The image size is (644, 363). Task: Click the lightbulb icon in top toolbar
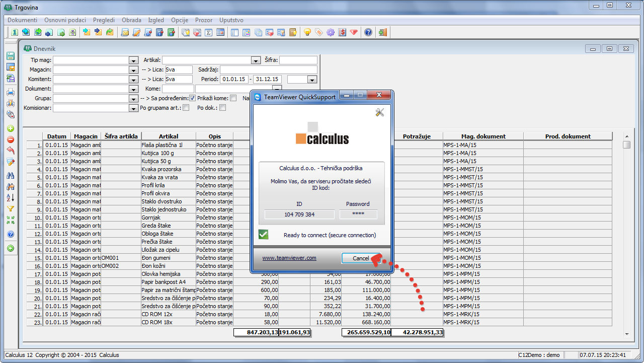pos(307,33)
